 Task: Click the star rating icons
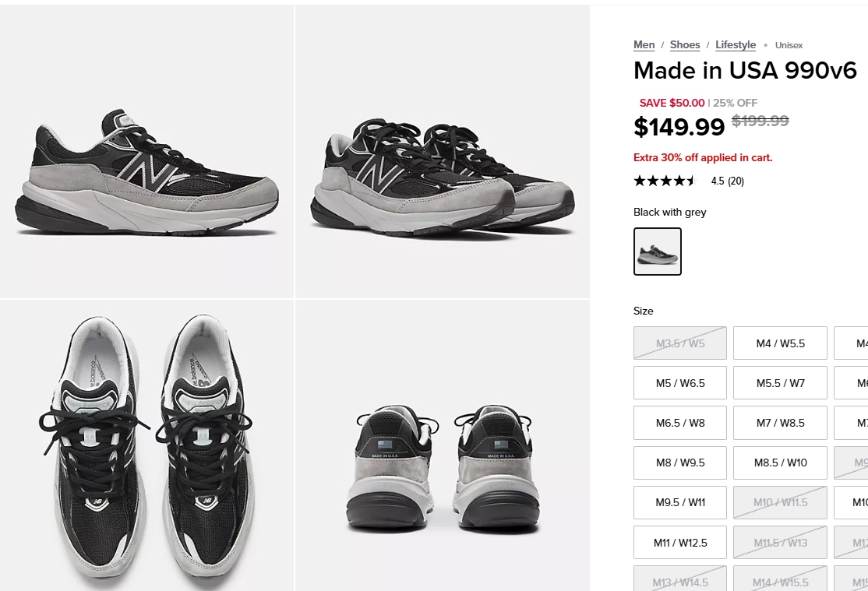[665, 181]
